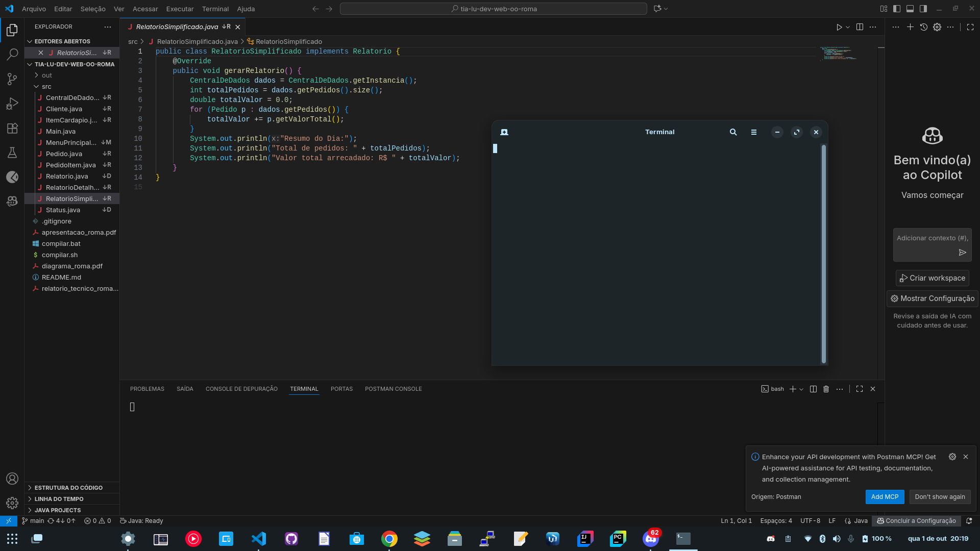Viewport: 980px width, 551px height.
Task: Open Run and Debug view icon
Action: click(x=12, y=104)
